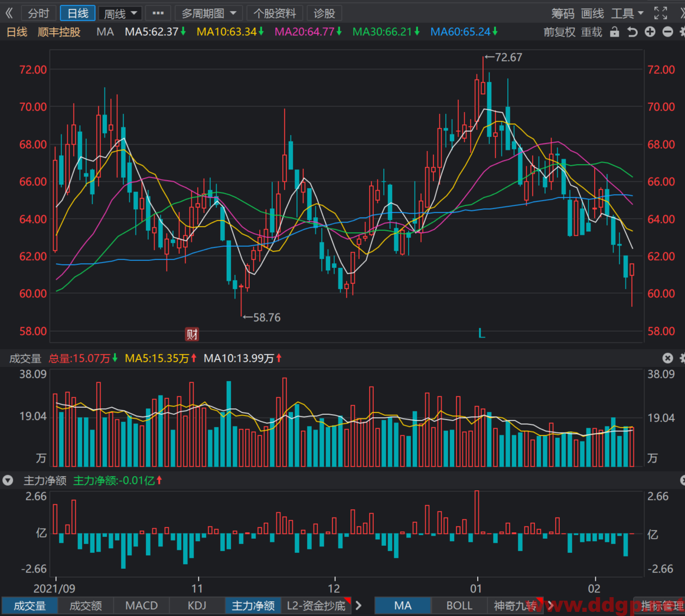The height and width of the screenshot is (616, 685).
Task: Open the 多周期图 dropdown
Action: pyautogui.click(x=209, y=14)
